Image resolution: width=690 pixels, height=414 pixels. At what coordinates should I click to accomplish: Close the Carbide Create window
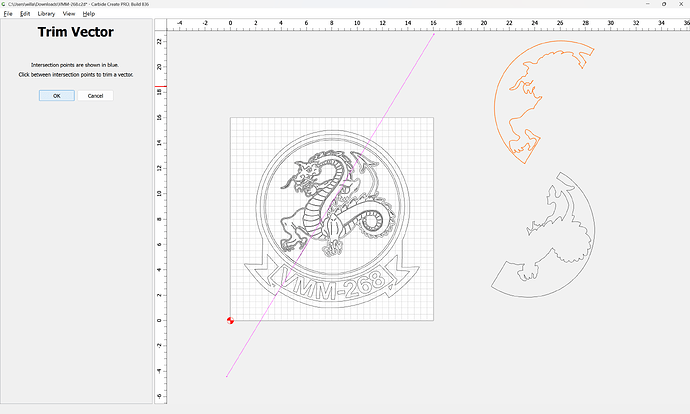tap(677, 4)
